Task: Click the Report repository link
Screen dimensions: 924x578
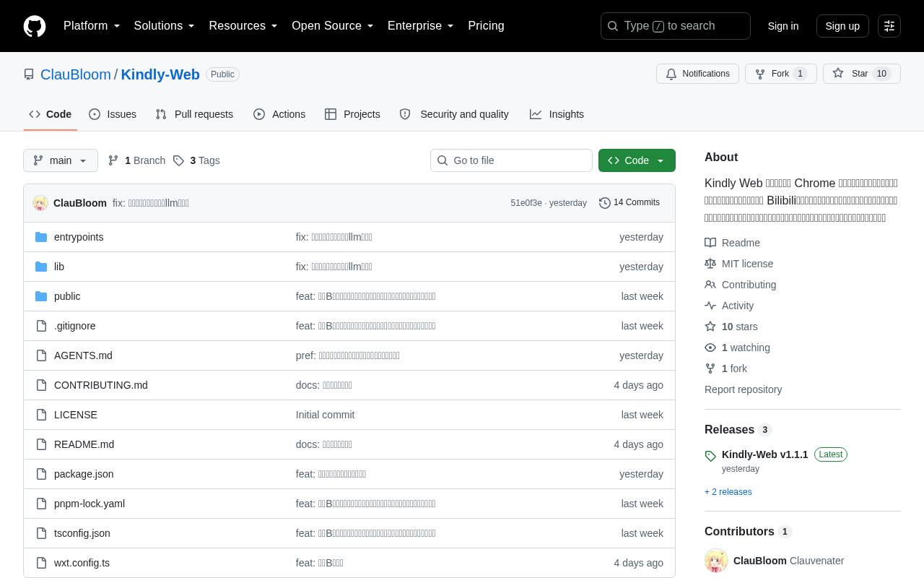Action: [x=744, y=389]
